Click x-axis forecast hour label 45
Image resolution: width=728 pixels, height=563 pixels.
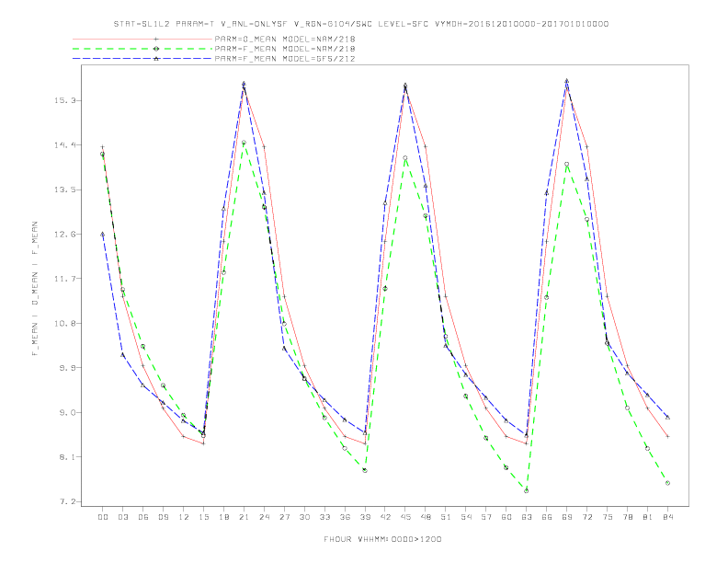coord(405,517)
